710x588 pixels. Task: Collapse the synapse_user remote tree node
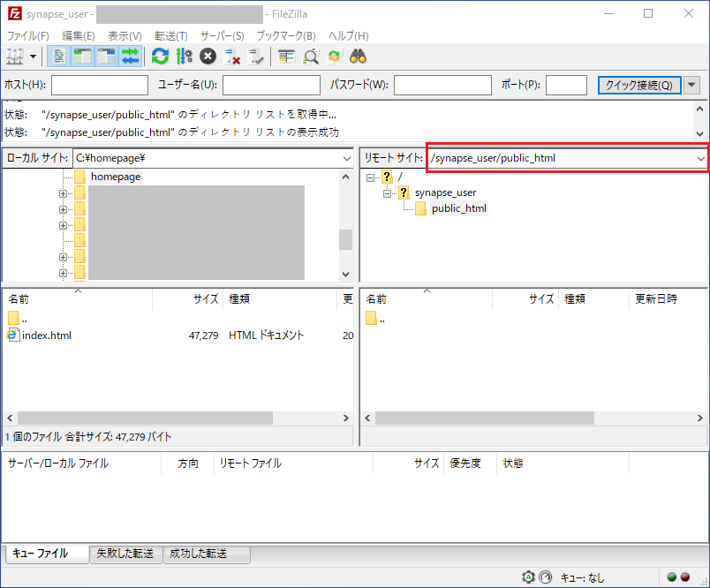pyautogui.click(x=388, y=192)
